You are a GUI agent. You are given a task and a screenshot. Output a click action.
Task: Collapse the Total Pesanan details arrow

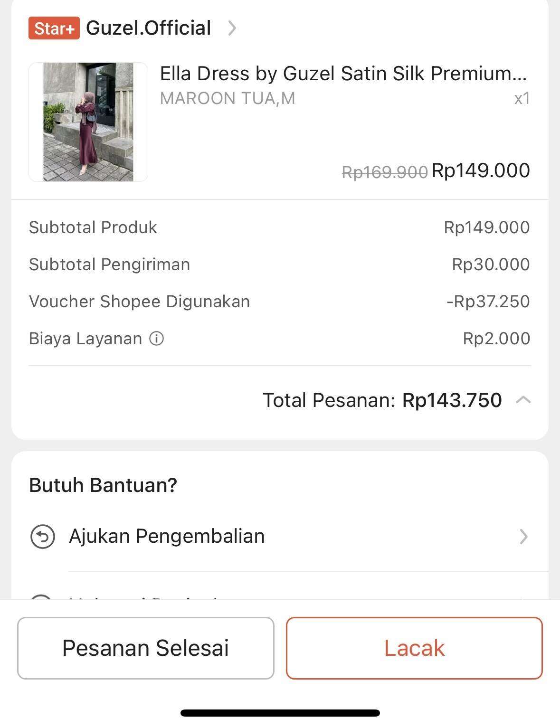(523, 400)
